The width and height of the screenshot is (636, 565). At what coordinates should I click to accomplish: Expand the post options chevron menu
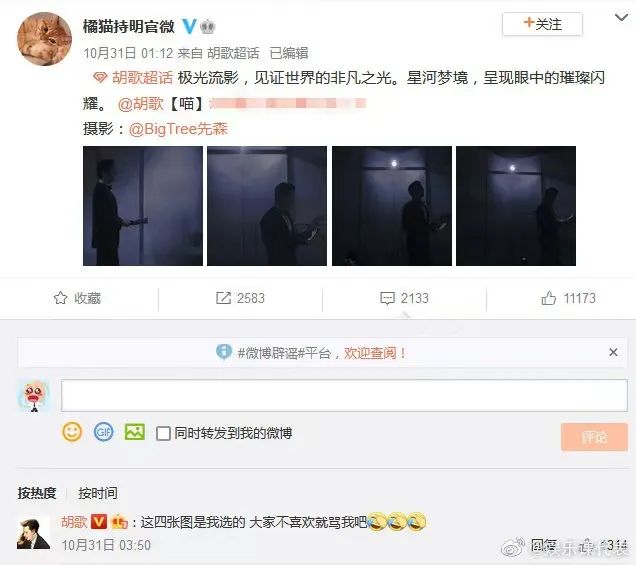pyautogui.click(x=621, y=17)
